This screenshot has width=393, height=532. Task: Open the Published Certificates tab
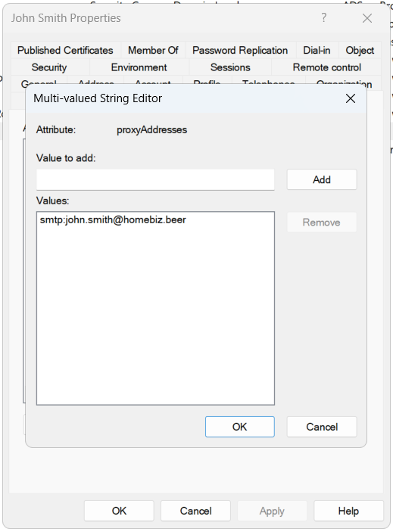(x=65, y=50)
